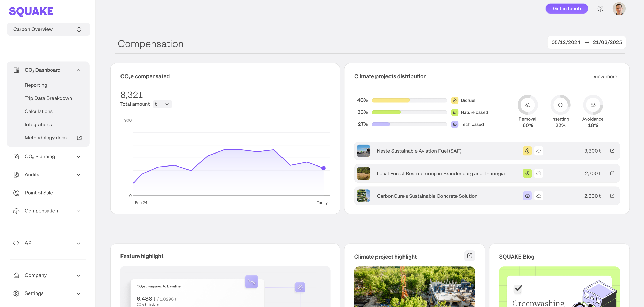Open Climate project highlight external link icon
Viewport: 644px width, 307px height.
pos(469,256)
